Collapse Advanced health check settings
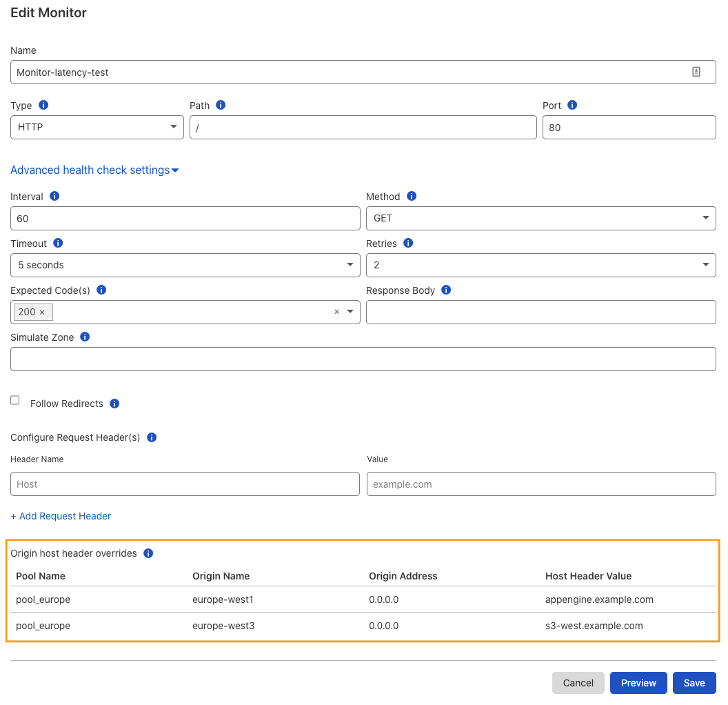Viewport: 728px width, 705px height. point(94,170)
